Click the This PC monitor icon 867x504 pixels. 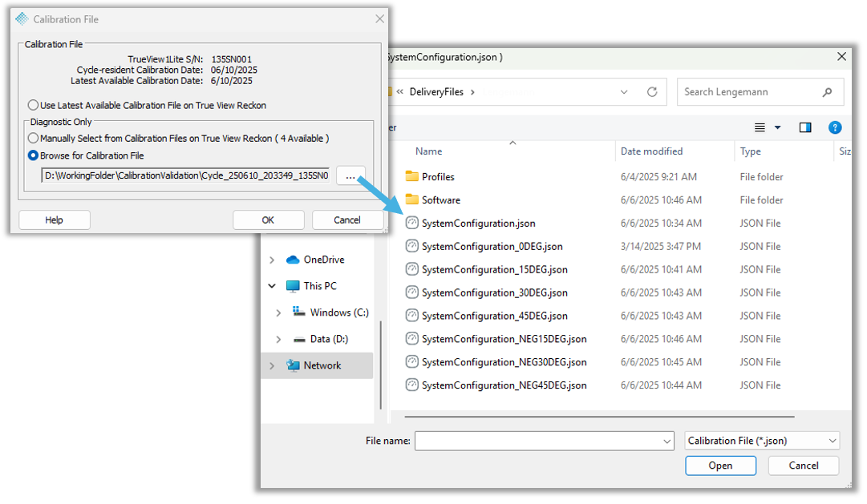pyautogui.click(x=293, y=286)
